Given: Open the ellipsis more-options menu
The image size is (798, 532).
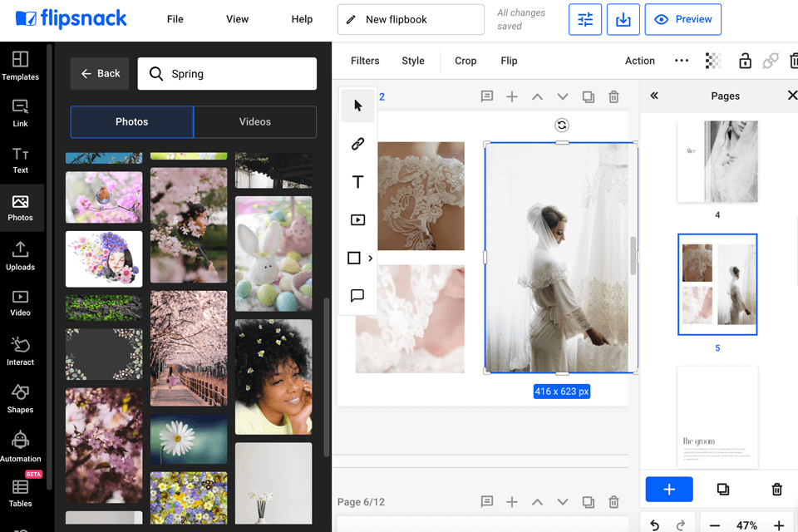Looking at the screenshot, I should coord(682,60).
